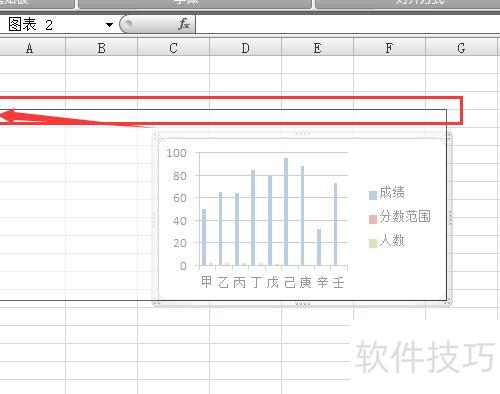Click the formula bar input area
Viewport: 500px width, 394px height.
click(x=348, y=25)
